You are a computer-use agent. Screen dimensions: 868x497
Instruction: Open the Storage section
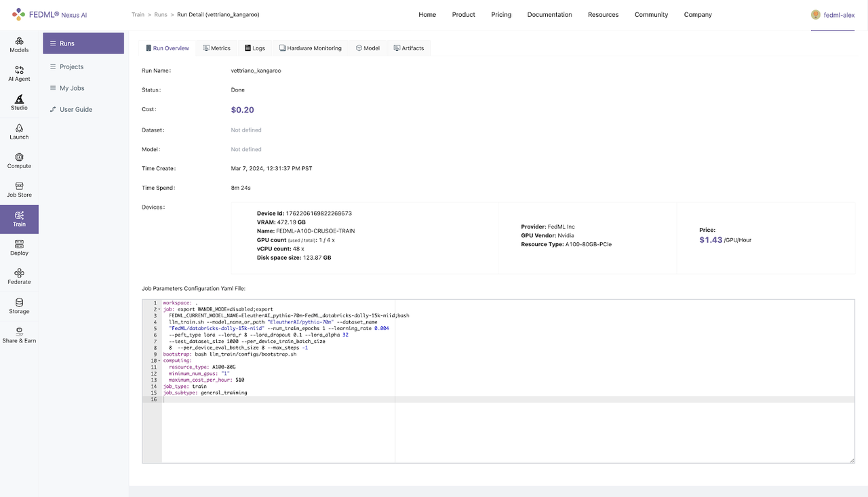19,306
